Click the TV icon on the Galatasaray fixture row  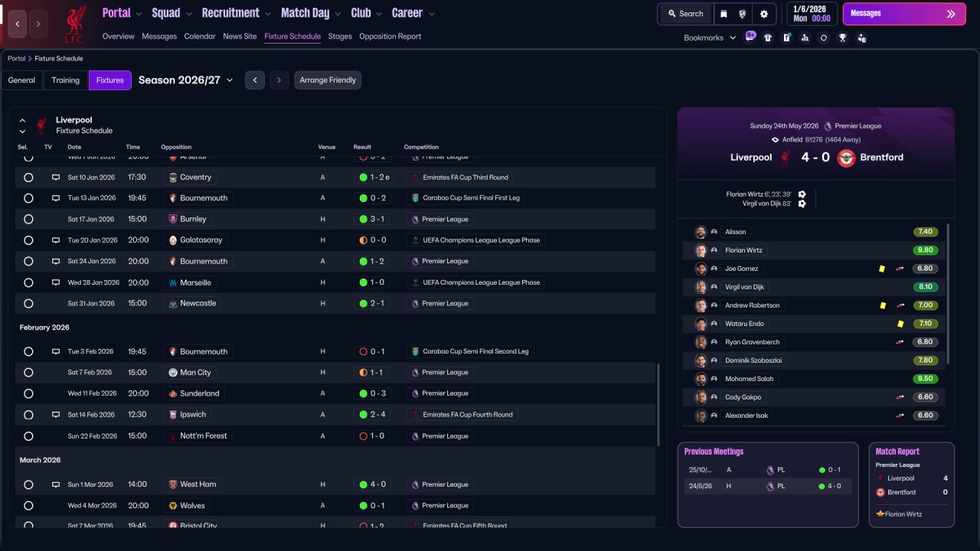coord(55,240)
